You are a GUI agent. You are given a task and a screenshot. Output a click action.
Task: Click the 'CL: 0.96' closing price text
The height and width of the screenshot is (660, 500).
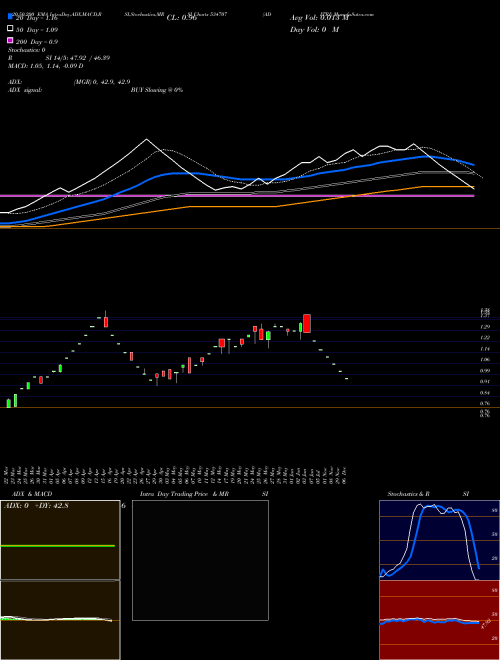[x=182, y=18]
